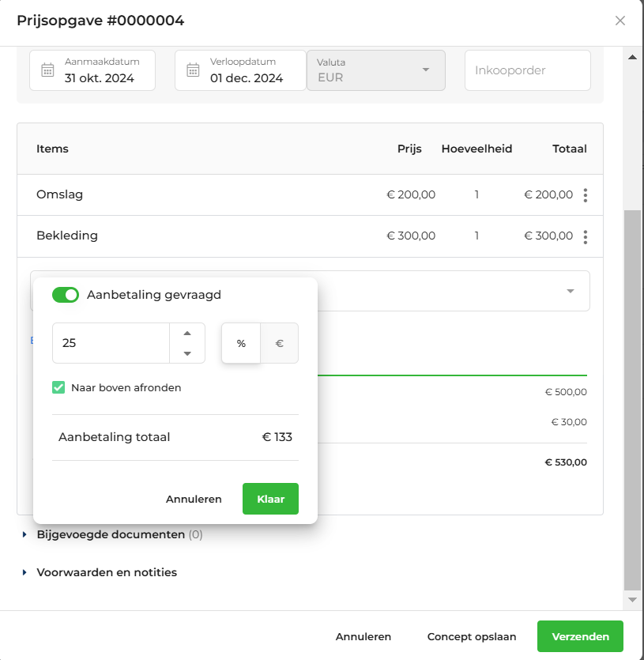Image resolution: width=644 pixels, height=660 pixels.
Task: Confirm the deposit with Klaar
Action: 271,499
